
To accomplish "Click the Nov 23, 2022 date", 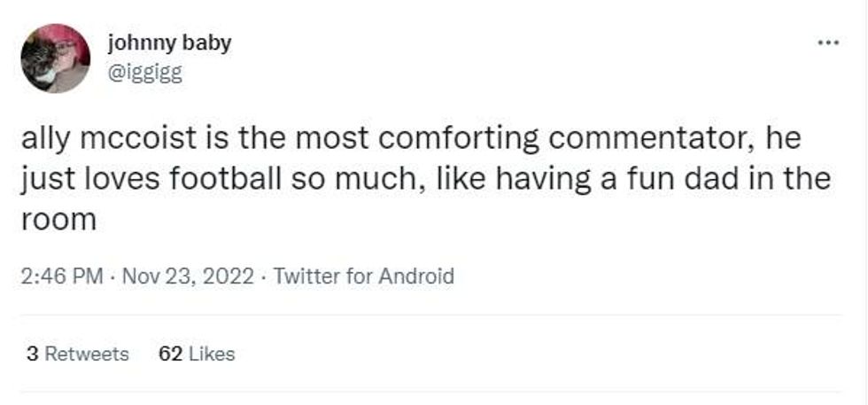I will point(186,276).
